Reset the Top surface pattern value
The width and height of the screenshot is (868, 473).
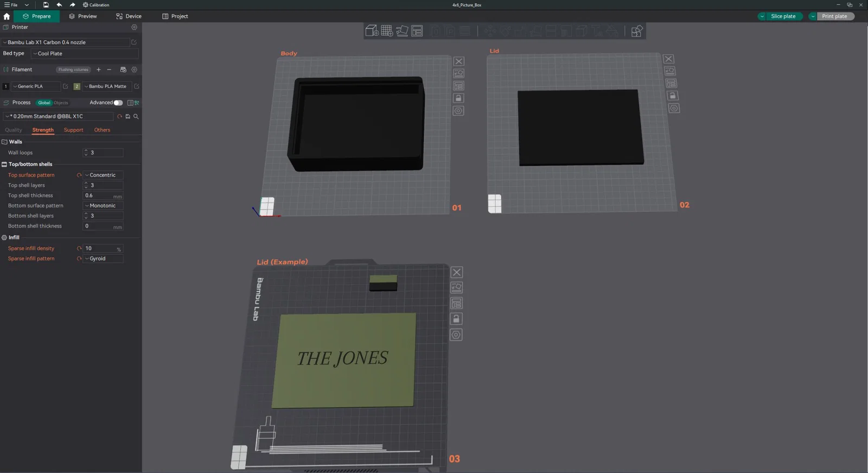coord(79,175)
